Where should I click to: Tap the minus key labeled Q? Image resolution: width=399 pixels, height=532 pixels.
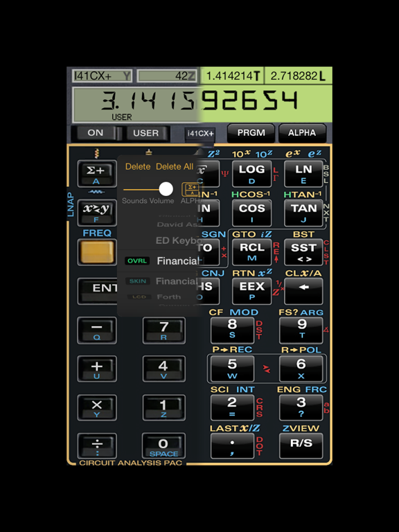point(97,330)
